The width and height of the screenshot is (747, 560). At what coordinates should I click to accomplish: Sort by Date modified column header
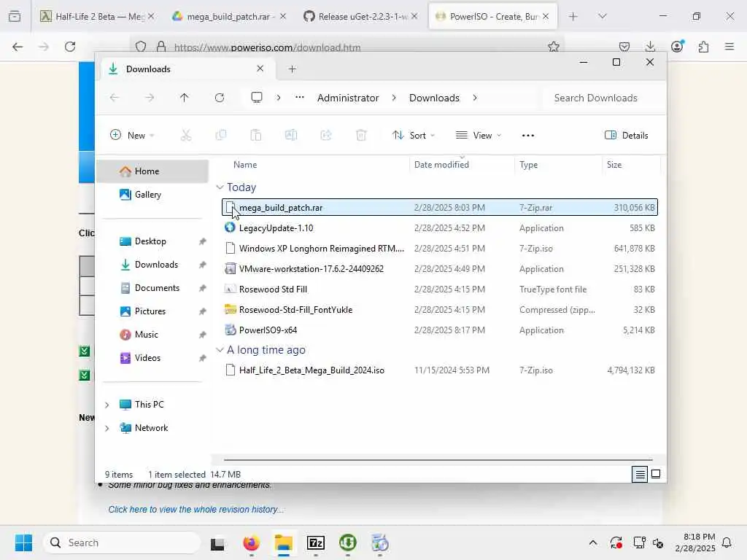461,165
